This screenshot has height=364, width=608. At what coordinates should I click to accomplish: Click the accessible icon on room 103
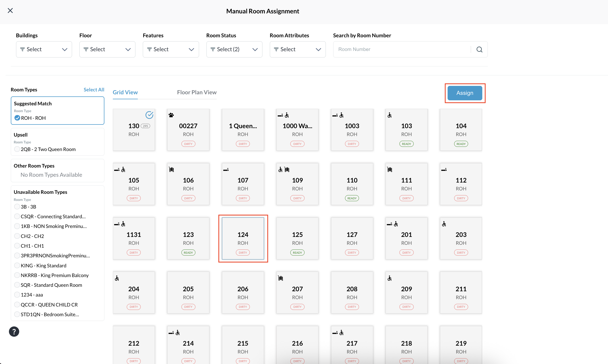389,115
